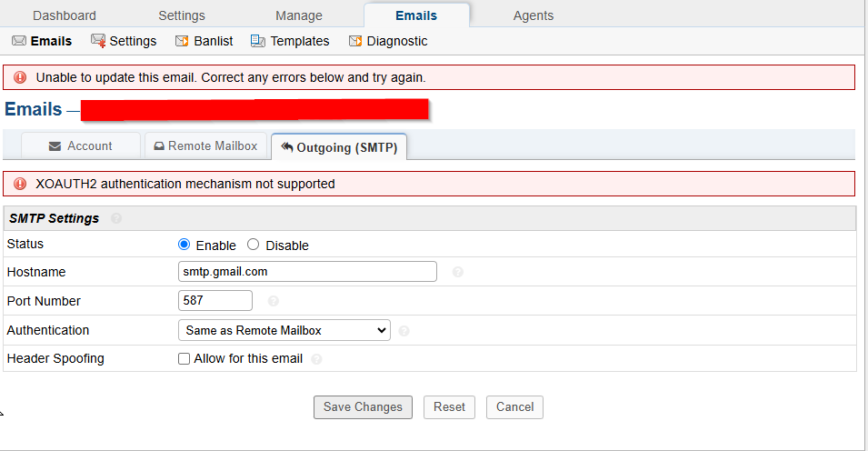This screenshot has height=451, width=868.
Task: Switch to the Account tab
Action: (81, 145)
